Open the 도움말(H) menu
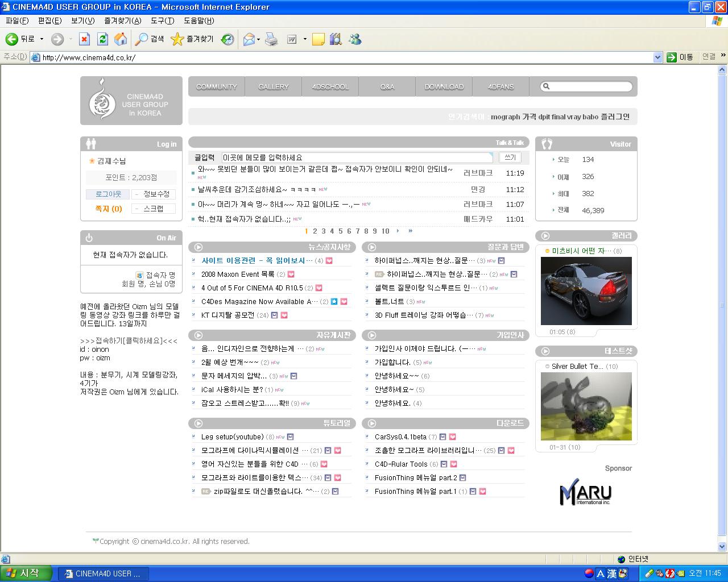Viewport: 728px width, 582px height. (x=198, y=20)
